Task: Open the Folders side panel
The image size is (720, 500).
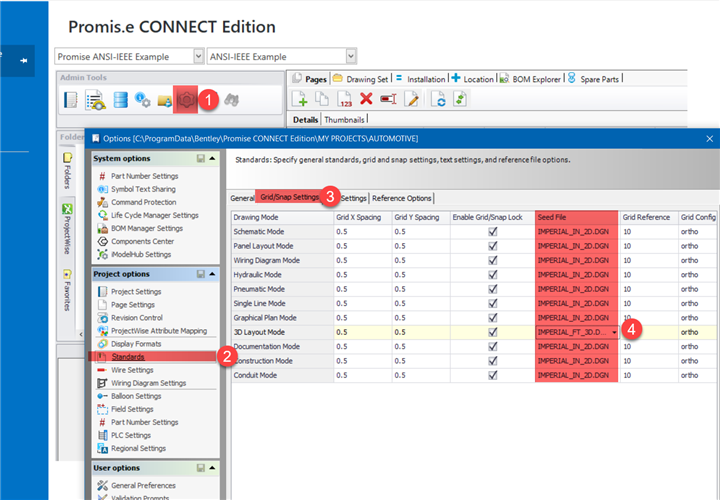Action: pos(67,172)
